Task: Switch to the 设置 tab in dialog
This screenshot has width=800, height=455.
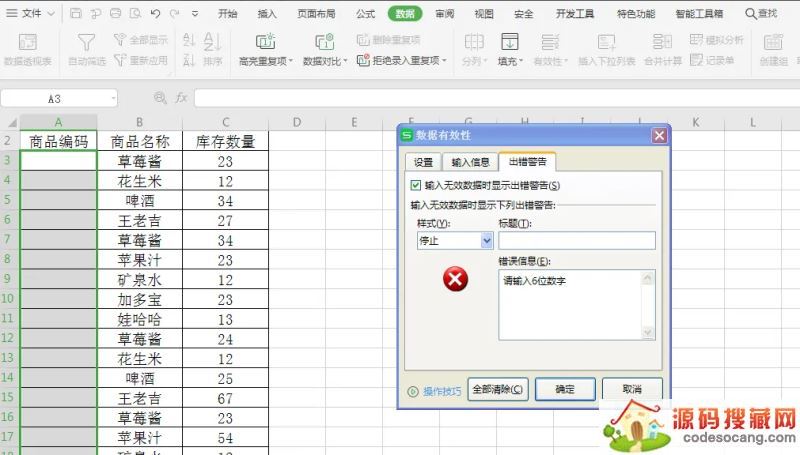Action: pyautogui.click(x=423, y=162)
